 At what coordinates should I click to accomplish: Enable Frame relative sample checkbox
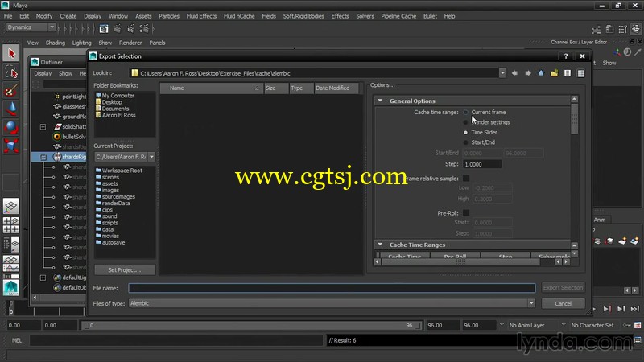point(466,178)
